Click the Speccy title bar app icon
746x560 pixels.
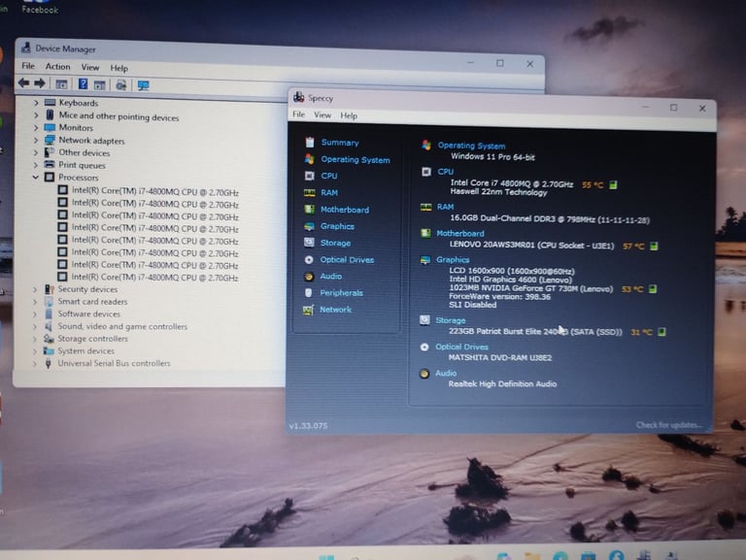point(299,97)
